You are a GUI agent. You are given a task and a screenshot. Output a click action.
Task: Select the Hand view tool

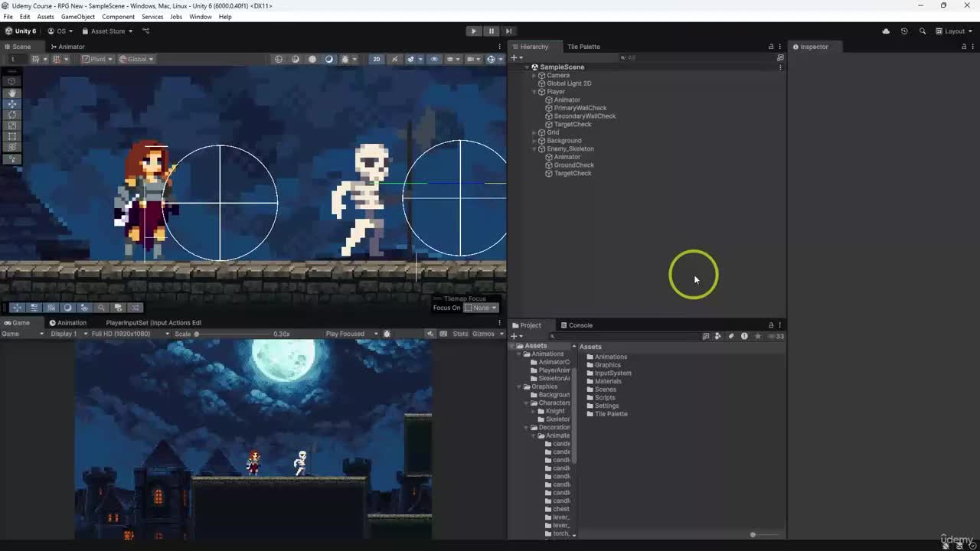point(12,93)
